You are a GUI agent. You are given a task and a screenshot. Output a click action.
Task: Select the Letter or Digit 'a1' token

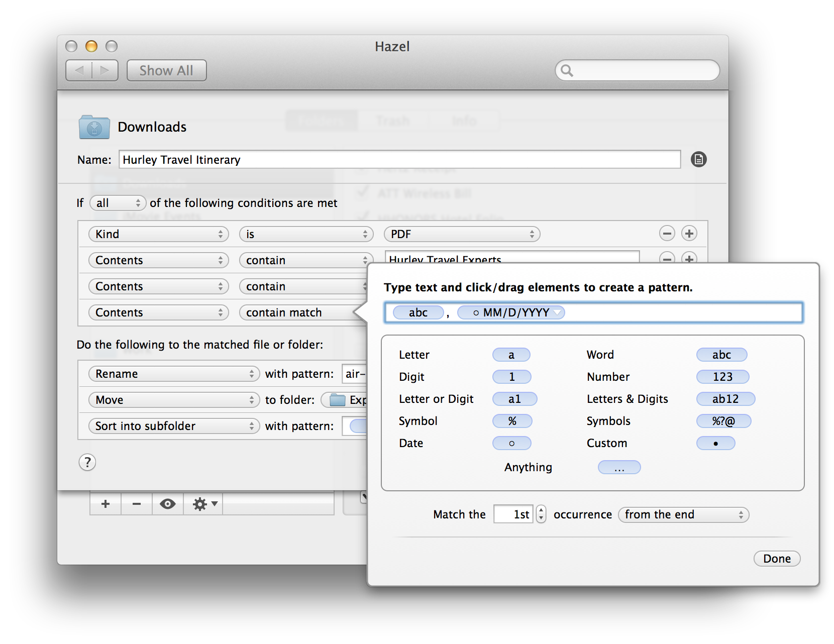tap(515, 399)
